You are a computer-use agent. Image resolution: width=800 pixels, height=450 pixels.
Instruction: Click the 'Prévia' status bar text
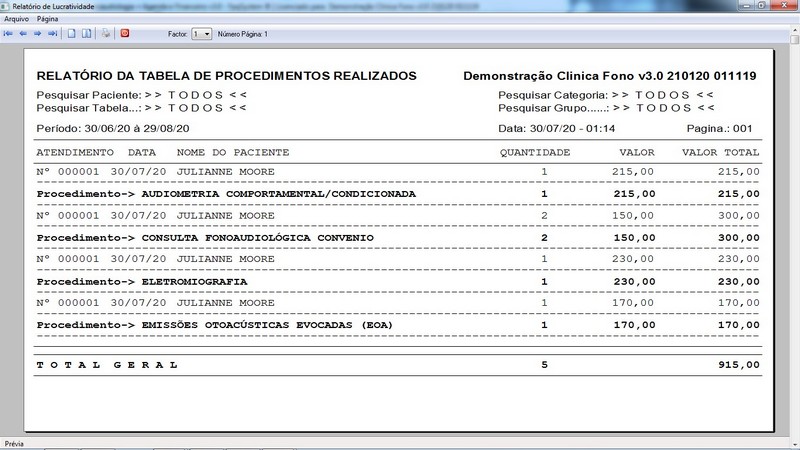click(x=14, y=444)
